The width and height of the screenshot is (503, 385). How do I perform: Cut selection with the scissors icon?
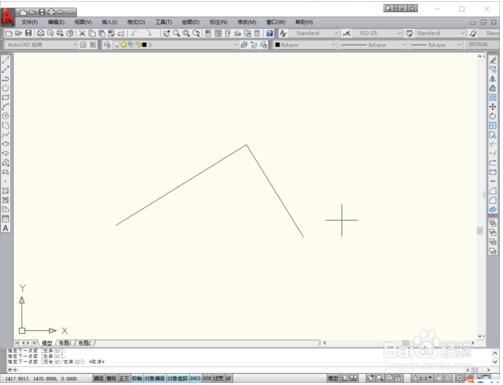pos(82,33)
